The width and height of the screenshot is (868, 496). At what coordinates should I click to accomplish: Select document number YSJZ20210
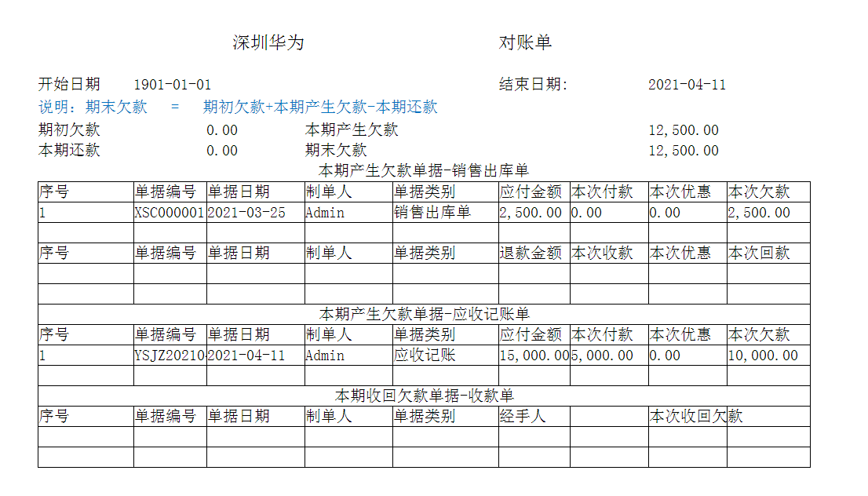click(170, 356)
